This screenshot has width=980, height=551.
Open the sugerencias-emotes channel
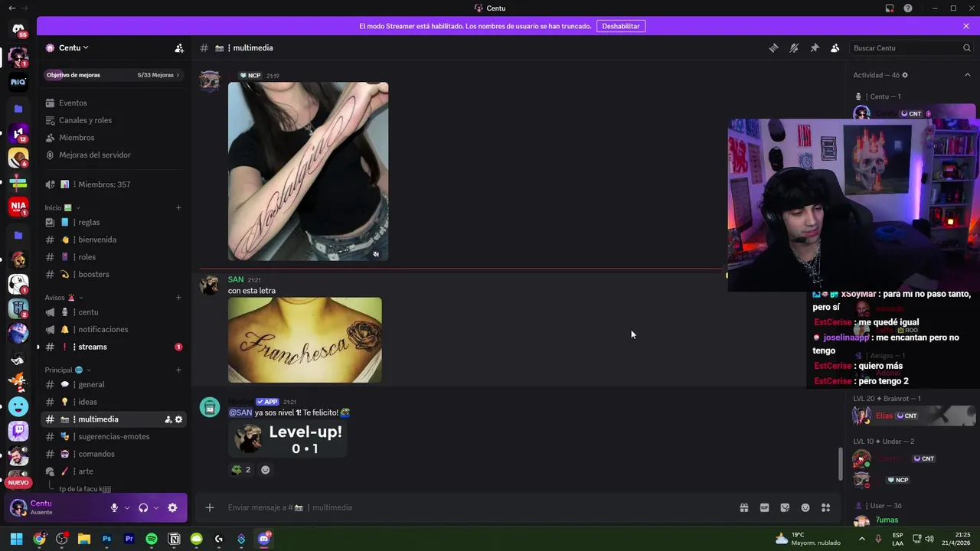[113, 436]
